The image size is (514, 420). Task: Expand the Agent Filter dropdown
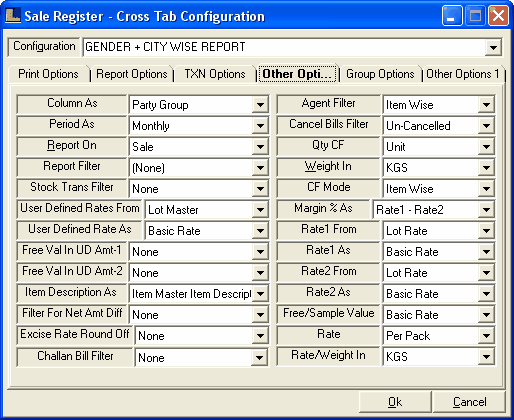486,105
